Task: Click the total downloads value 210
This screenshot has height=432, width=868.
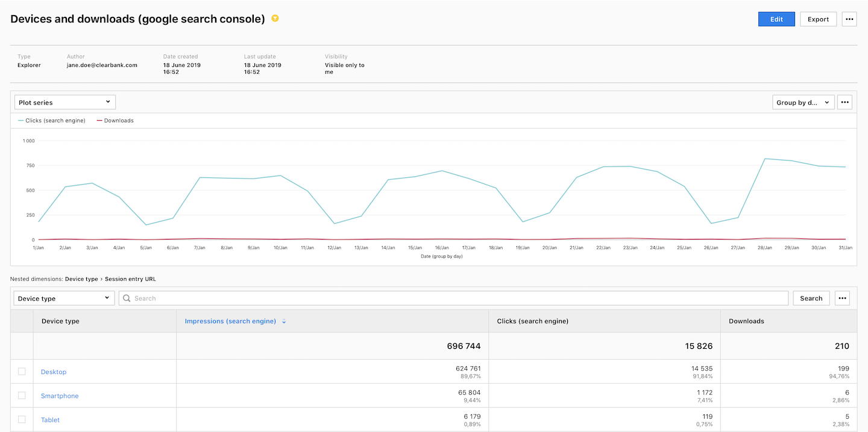Action: pyautogui.click(x=842, y=346)
